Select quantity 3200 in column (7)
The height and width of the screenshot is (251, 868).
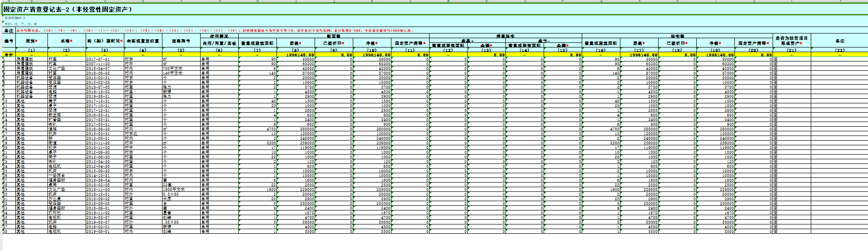click(x=257, y=143)
